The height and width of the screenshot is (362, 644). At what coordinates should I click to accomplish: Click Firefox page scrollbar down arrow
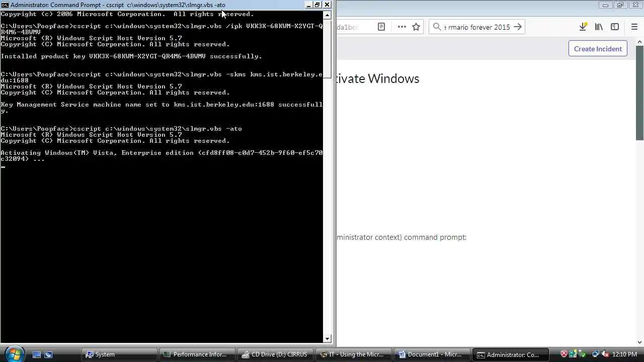point(640,342)
